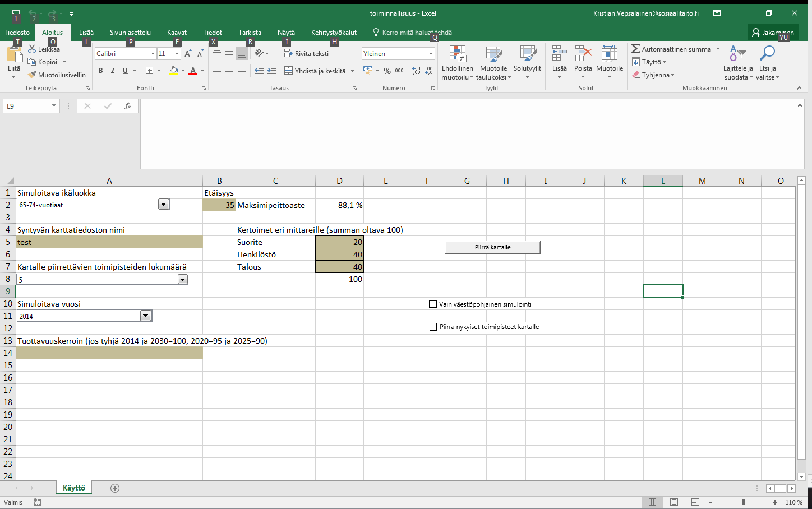Click Yhdistä ja keskitä
The width and height of the screenshot is (812, 509).
pyautogui.click(x=315, y=71)
